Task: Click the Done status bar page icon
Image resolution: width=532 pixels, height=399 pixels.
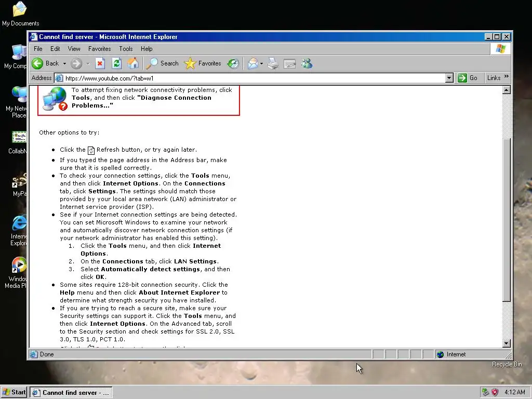Action: (34, 354)
